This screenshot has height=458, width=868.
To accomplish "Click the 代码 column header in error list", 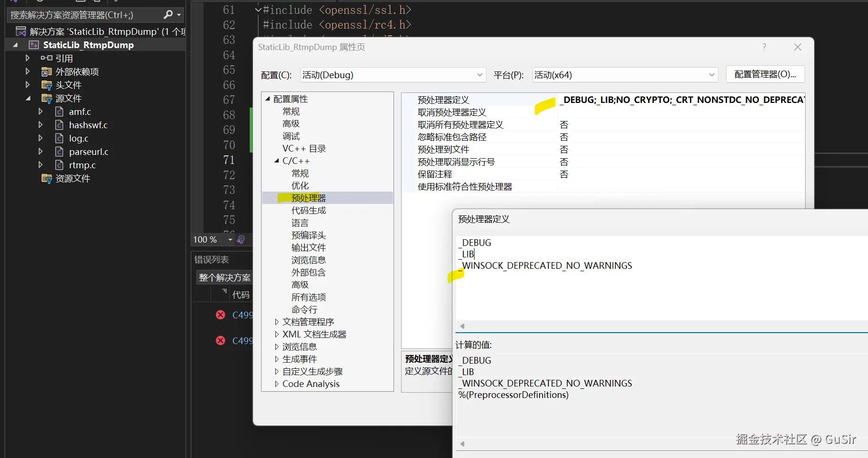I will [x=241, y=295].
